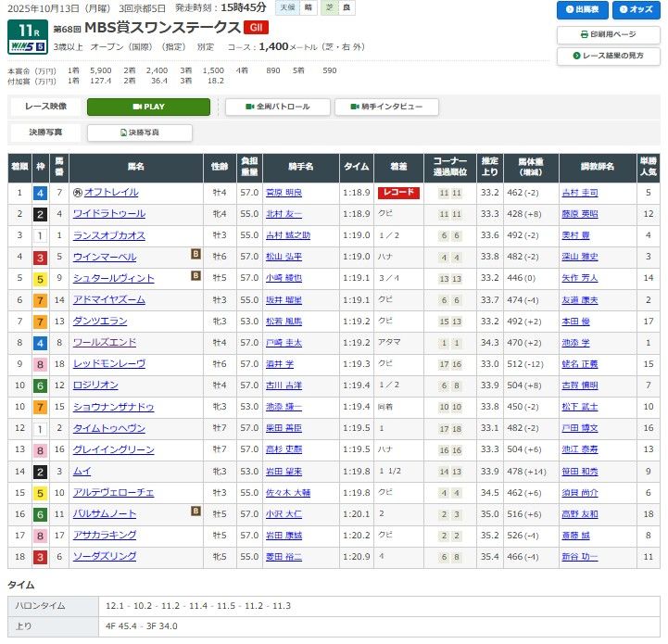Image resolution: width=668 pixels, height=644 pixels.
Task: Open jockey 佐々木 大輔 link
Action: point(288,493)
